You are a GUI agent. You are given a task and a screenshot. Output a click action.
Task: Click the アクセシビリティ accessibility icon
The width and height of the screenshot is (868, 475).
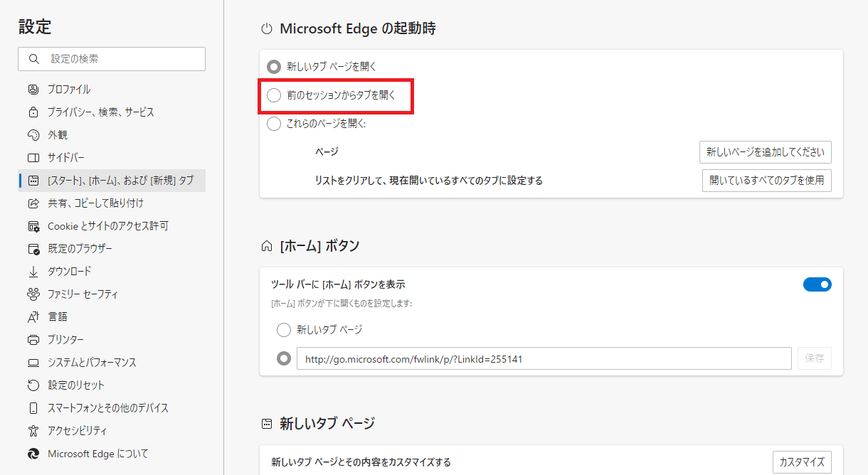33,431
